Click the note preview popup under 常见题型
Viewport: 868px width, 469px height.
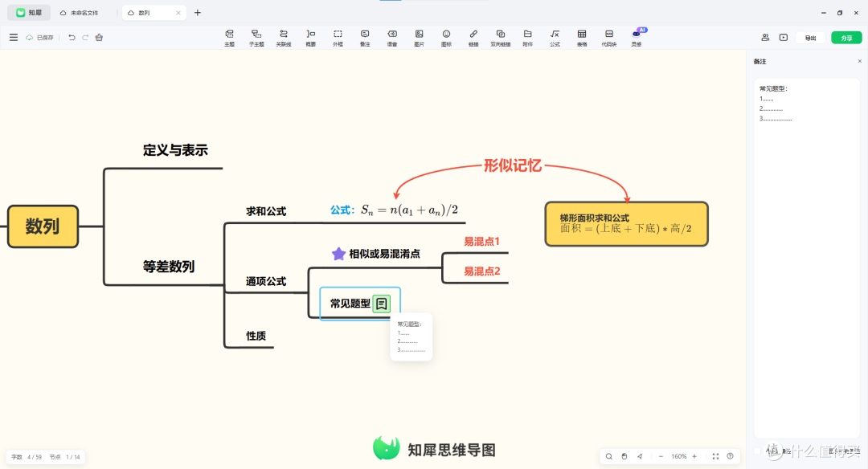(x=411, y=337)
